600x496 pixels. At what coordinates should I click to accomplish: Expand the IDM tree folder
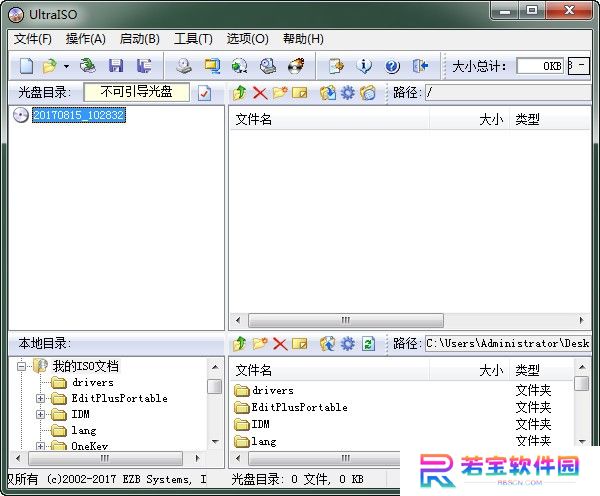[x=40, y=414]
